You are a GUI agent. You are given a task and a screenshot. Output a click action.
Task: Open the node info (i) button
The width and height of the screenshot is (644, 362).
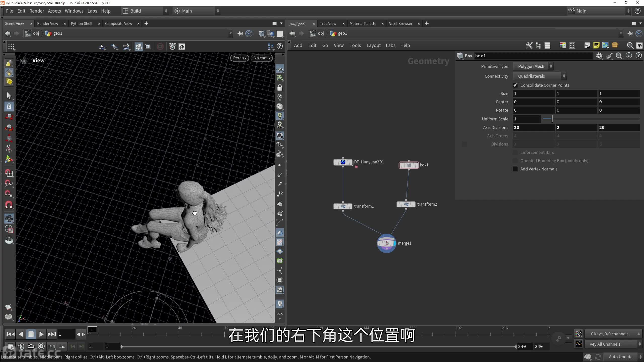pos(629,56)
